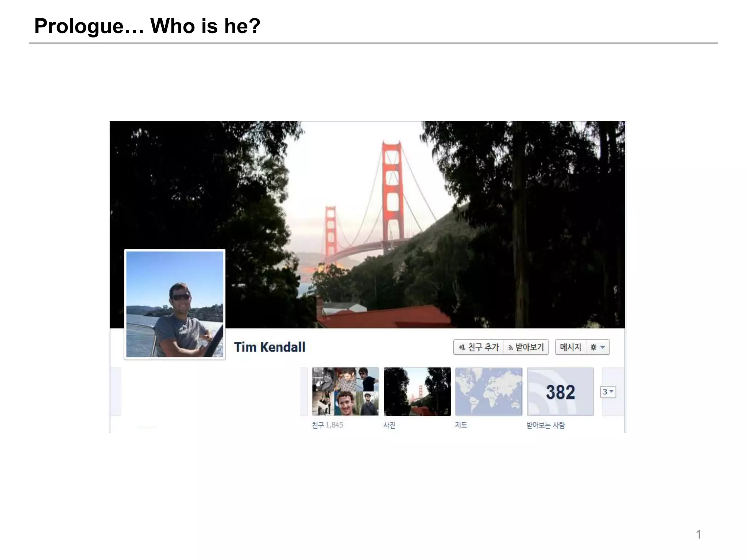Open the 사진 photos link
Image resolution: width=747 pixels, height=560 pixels.
pos(390,425)
